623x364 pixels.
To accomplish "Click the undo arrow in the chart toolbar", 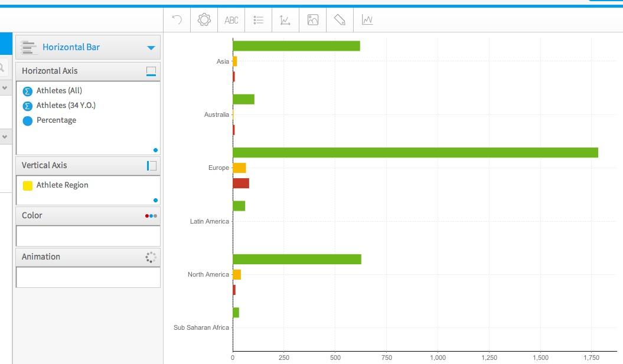I will pos(177,19).
